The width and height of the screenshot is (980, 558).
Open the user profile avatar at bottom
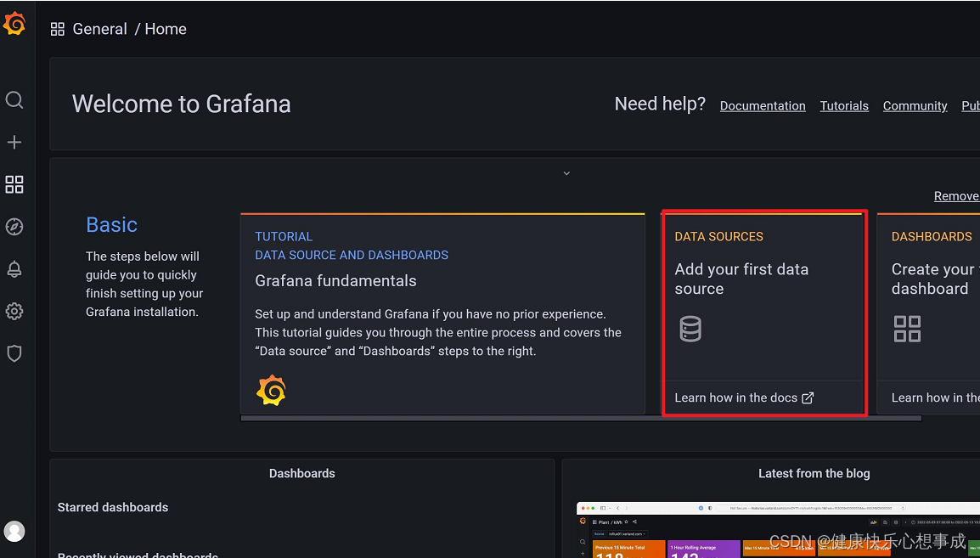[x=14, y=531]
